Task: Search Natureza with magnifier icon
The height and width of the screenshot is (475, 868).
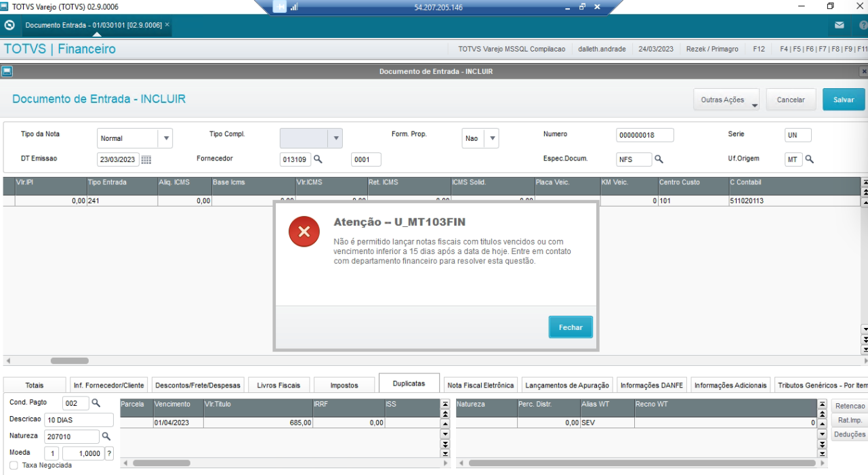Action: click(106, 436)
